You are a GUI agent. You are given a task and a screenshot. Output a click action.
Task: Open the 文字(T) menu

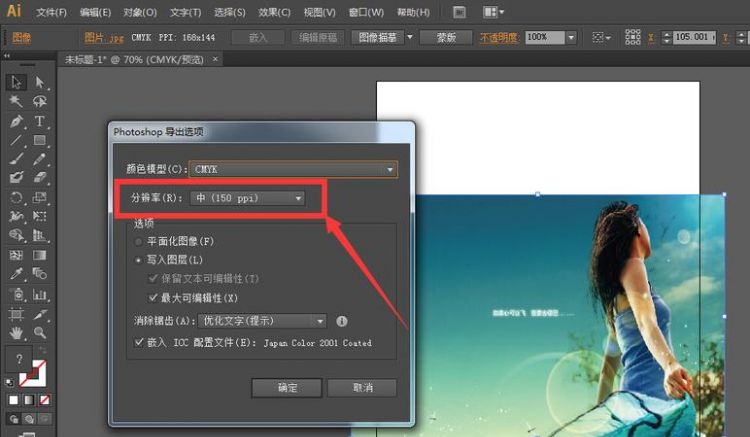tap(186, 12)
